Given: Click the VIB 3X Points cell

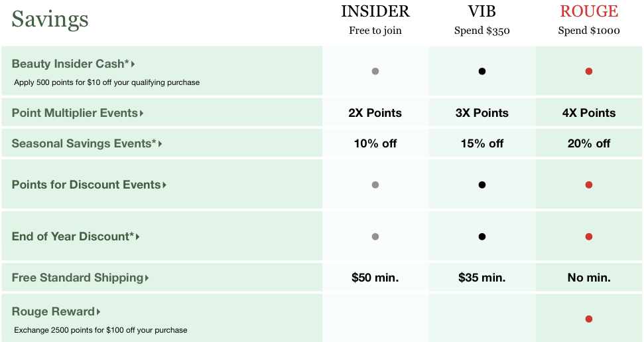Looking at the screenshot, I should (482, 113).
